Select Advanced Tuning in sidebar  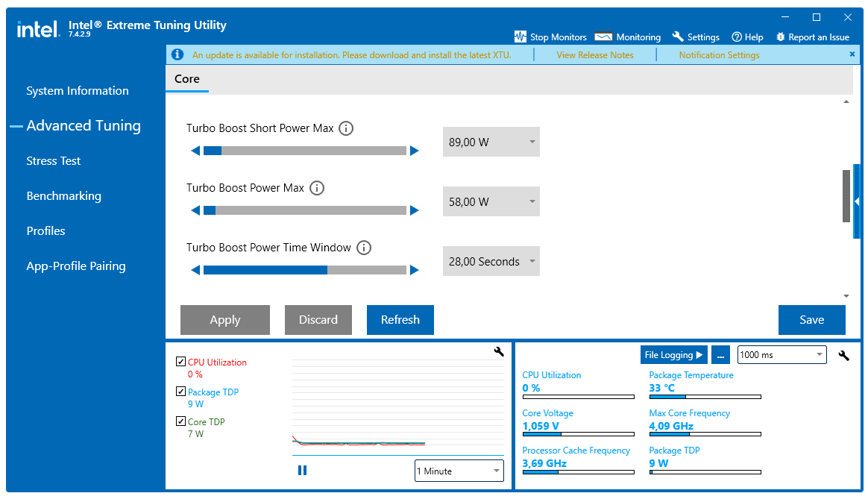[84, 126]
